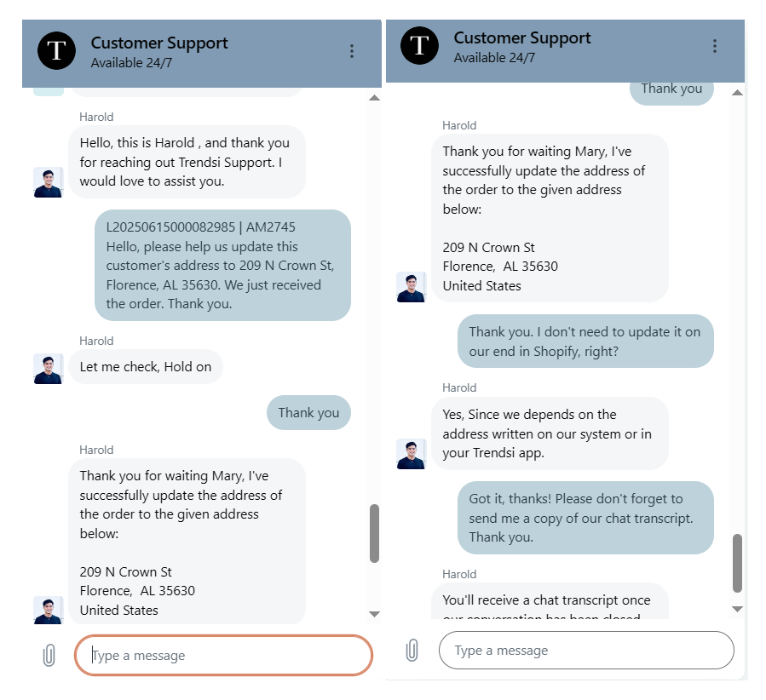This screenshot has width=766, height=700.
Task: Click the order number message bubble
Action: 222,265
